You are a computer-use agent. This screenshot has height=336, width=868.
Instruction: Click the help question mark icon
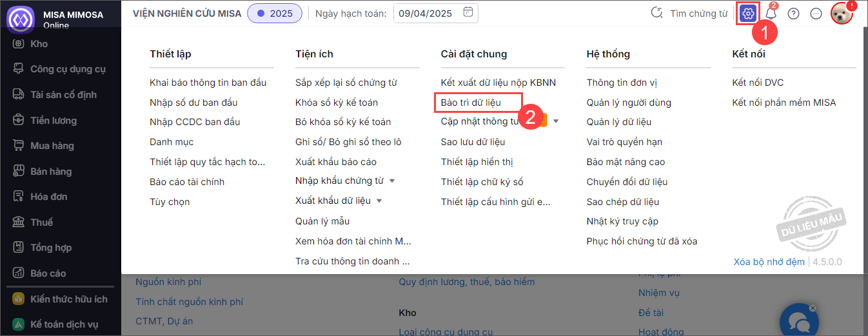794,14
